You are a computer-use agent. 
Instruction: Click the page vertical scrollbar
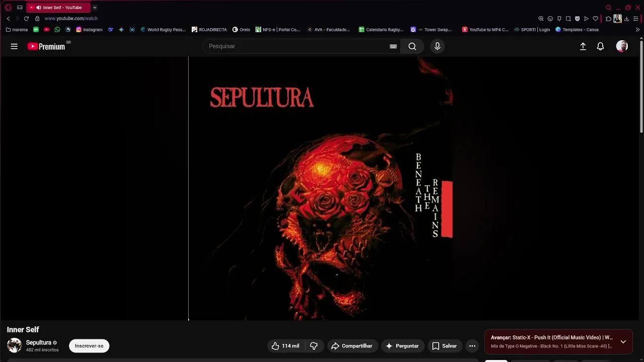(x=641, y=85)
